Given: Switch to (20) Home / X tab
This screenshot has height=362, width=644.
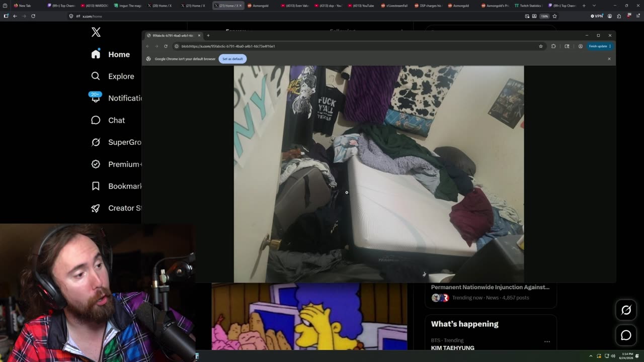Looking at the screenshot, I should pyautogui.click(x=161, y=6).
